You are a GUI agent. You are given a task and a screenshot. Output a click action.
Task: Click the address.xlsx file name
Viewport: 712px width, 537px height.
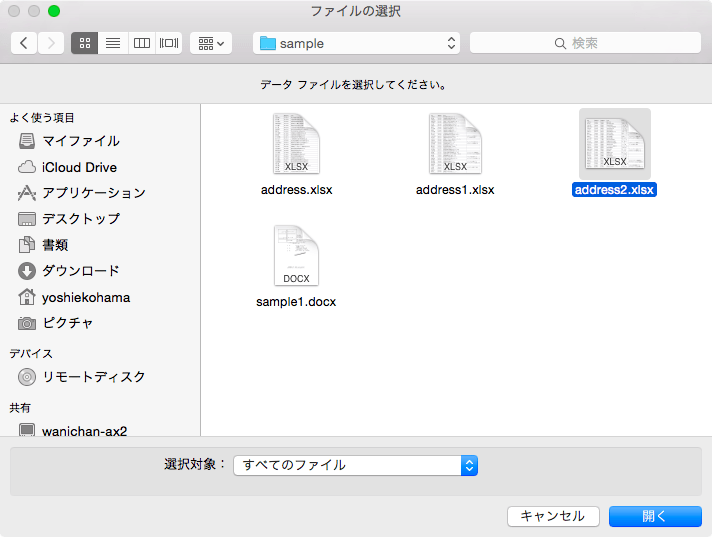pyautogui.click(x=297, y=190)
